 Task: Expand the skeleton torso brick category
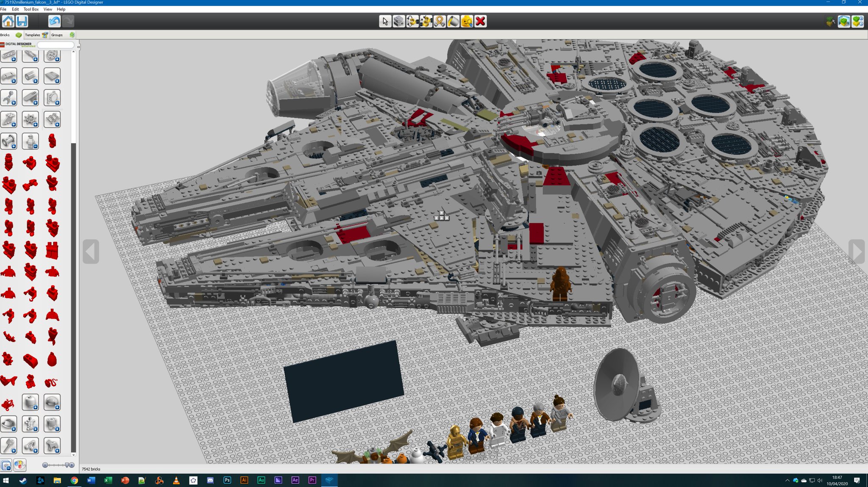pos(30,423)
